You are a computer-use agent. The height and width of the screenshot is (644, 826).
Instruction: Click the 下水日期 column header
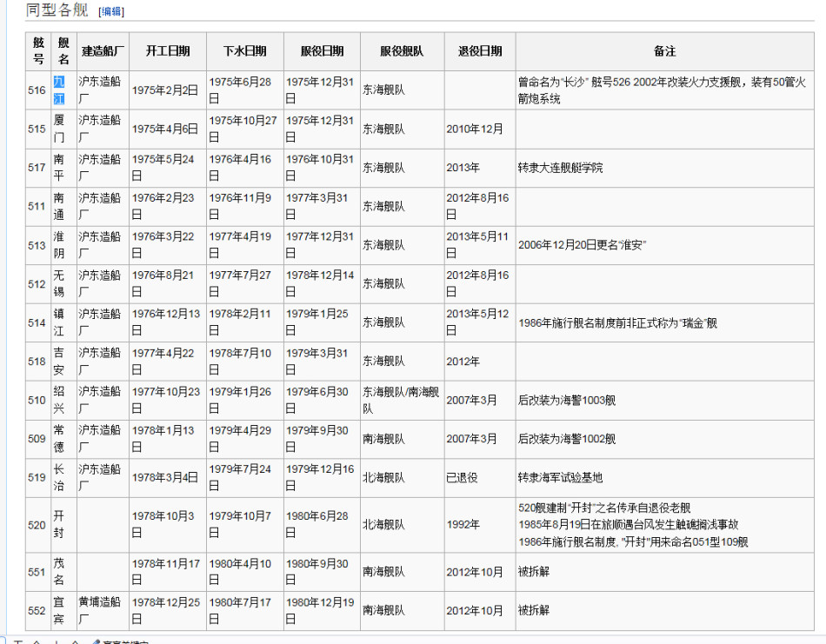point(244,51)
